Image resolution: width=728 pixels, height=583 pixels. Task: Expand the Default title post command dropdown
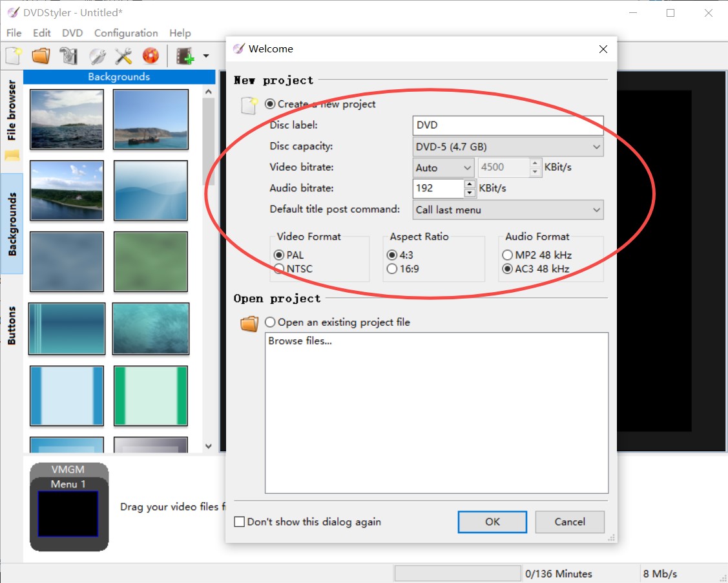pos(508,210)
